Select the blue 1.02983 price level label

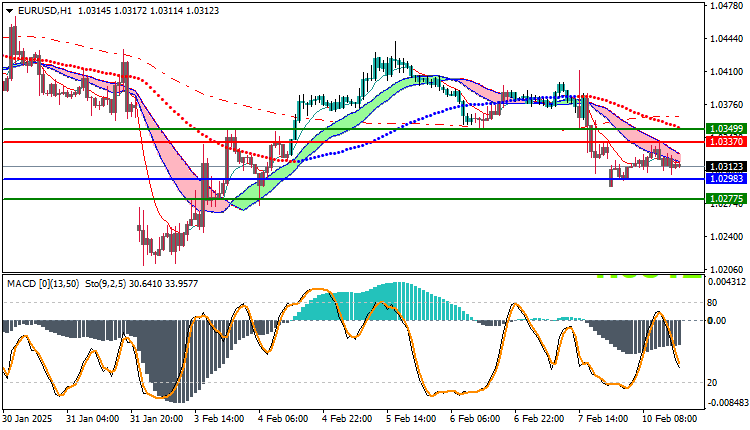click(x=726, y=178)
